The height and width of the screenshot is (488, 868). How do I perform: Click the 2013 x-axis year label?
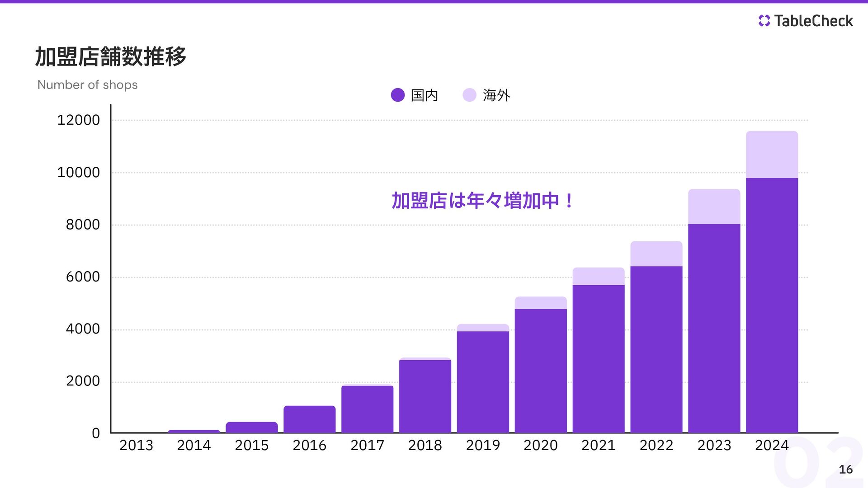pyautogui.click(x=136, y=446)
